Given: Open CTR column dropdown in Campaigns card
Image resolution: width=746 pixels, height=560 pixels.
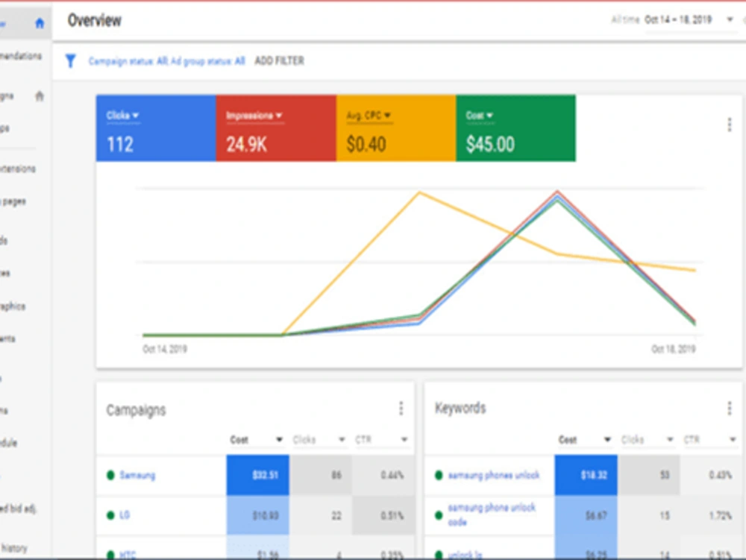Looking at the screenshot, I should (404, 440).
